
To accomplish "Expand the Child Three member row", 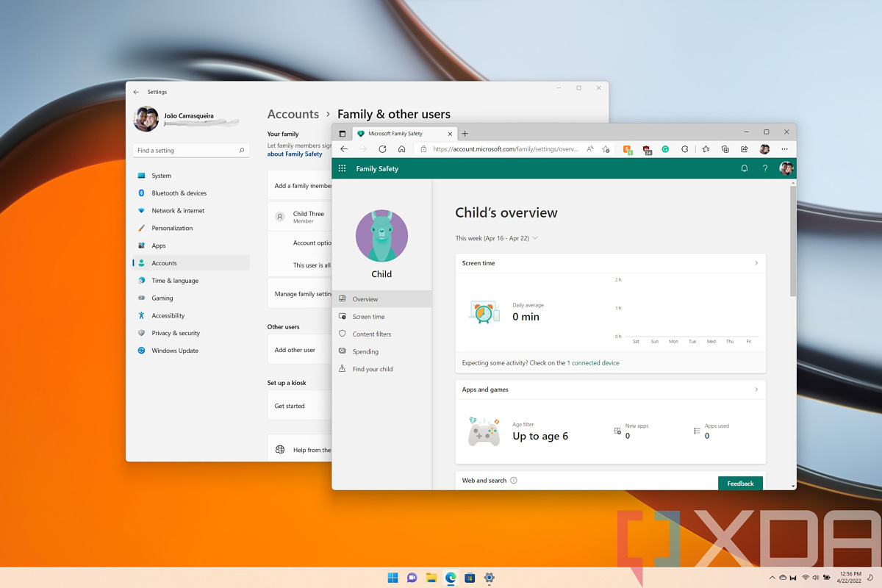I will [x=300, y=217].
